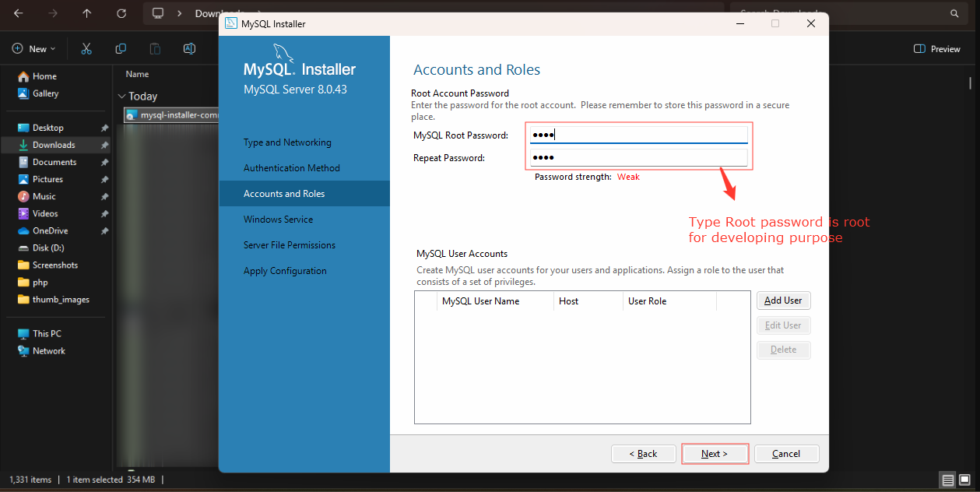Open Documents in the Explorer sidebar

55,162
